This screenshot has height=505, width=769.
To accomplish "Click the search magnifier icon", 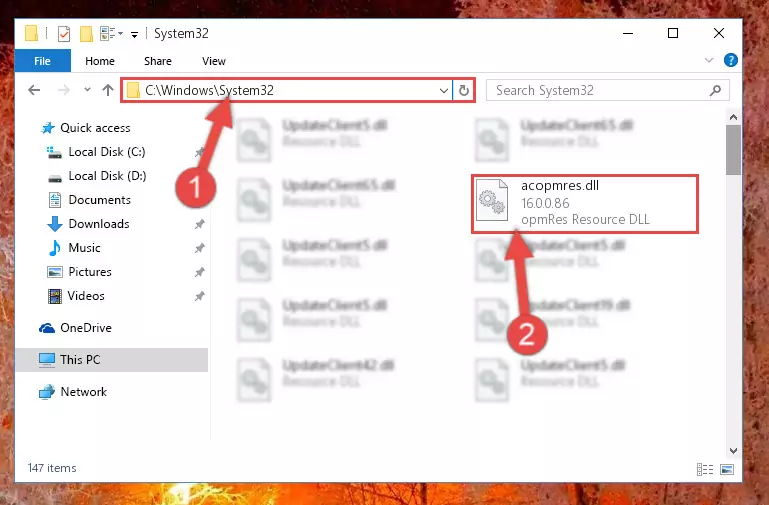I will coord(716,91).
